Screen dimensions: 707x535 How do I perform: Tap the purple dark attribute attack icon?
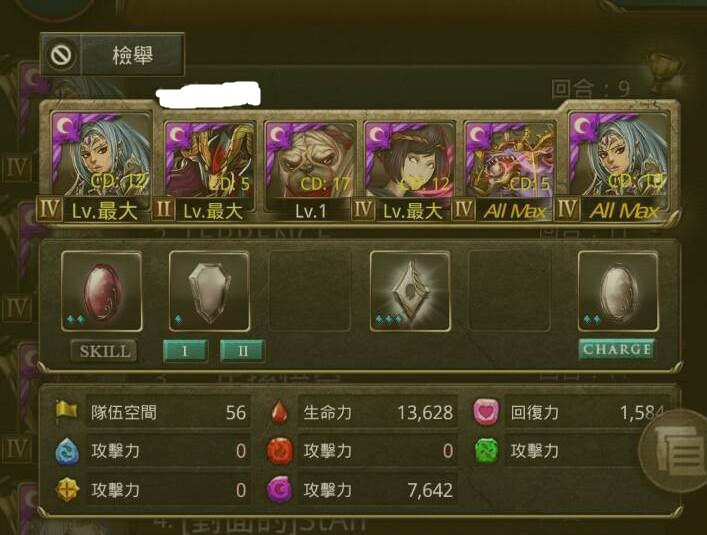(x=280, y=489)
